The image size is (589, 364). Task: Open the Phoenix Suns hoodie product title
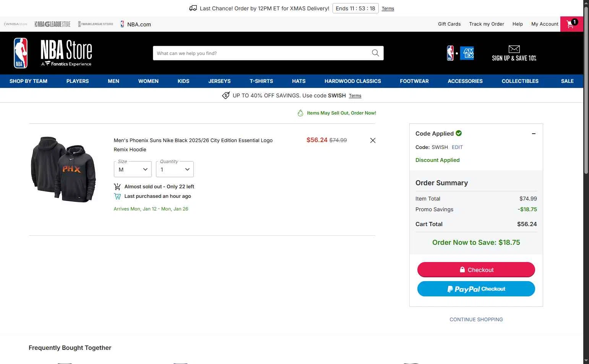tap(193, 145)
